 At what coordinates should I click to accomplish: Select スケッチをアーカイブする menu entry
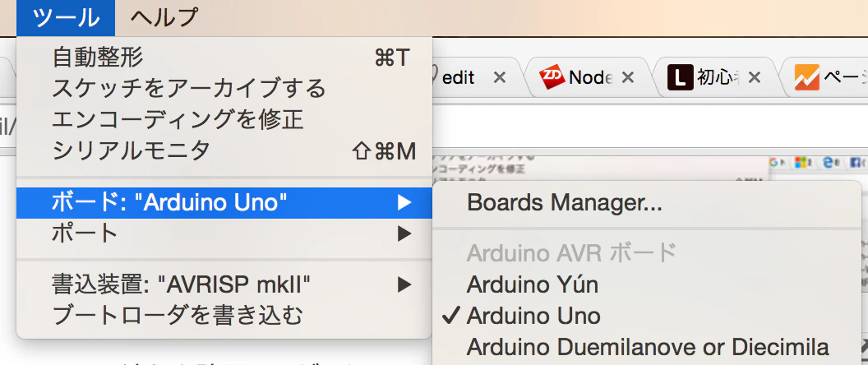(224, 87)
